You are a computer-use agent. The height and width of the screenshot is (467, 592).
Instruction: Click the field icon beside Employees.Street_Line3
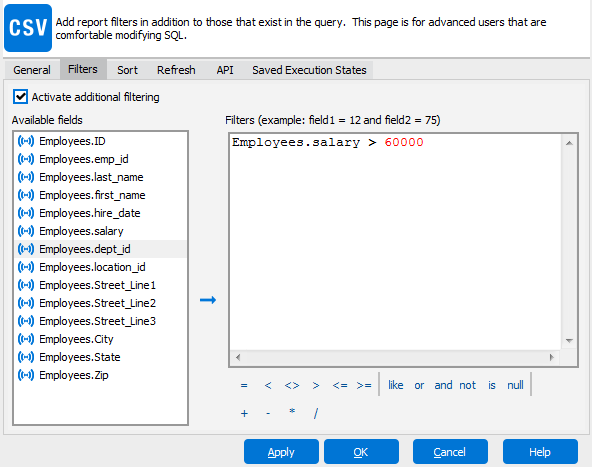(x=26, y=321)
